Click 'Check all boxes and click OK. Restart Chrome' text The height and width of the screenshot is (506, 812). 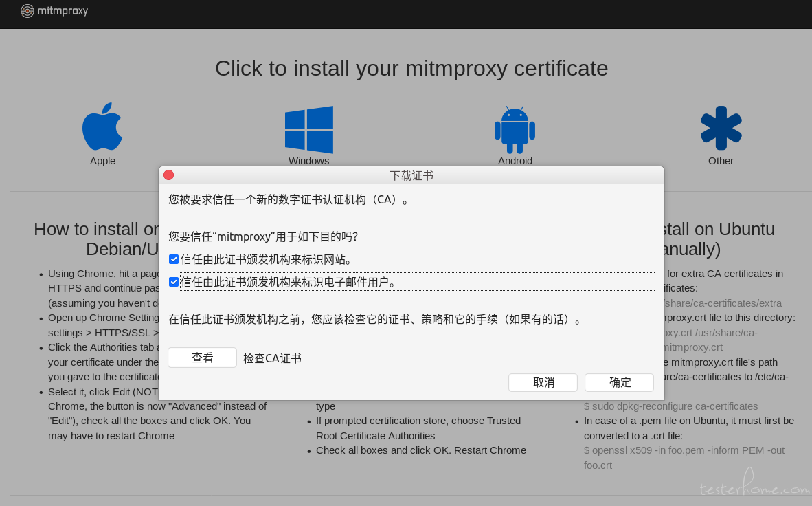421,450
